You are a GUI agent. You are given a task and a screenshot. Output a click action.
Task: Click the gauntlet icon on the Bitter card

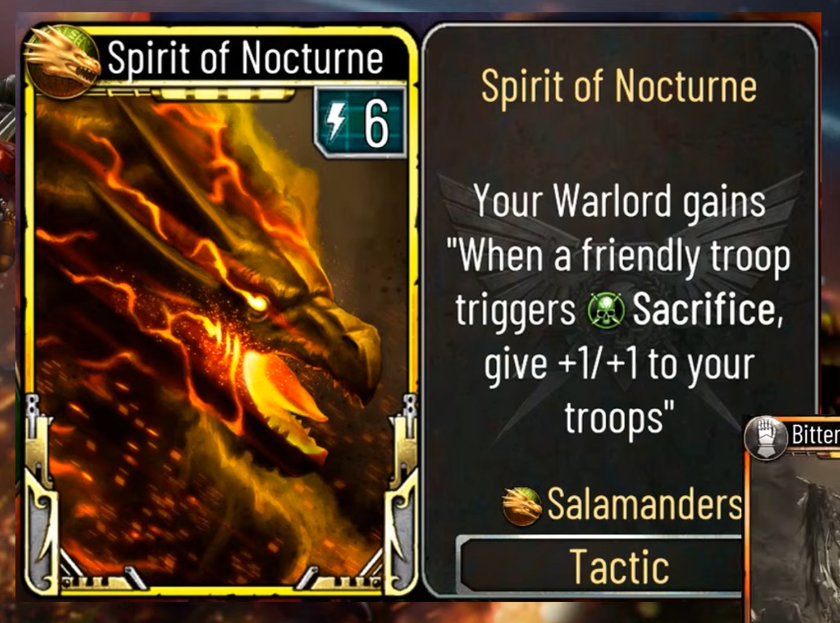tap(766, 437)
